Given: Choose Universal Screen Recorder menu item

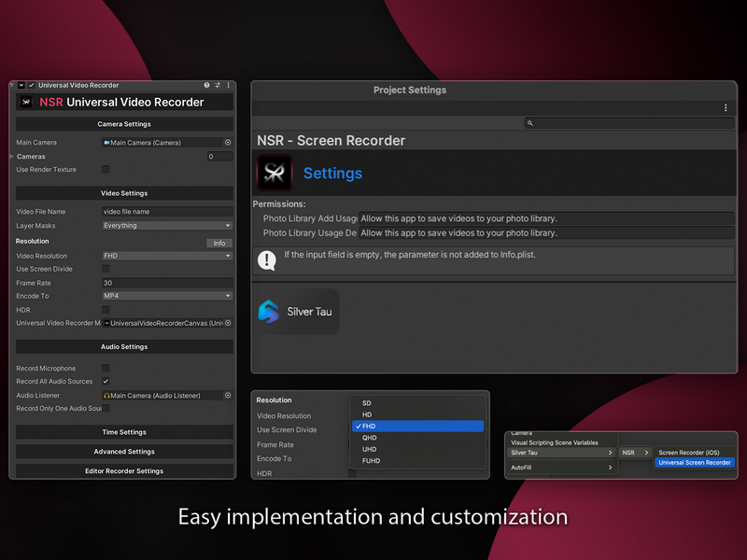Looking at the screenshot, I should [695, 462].
